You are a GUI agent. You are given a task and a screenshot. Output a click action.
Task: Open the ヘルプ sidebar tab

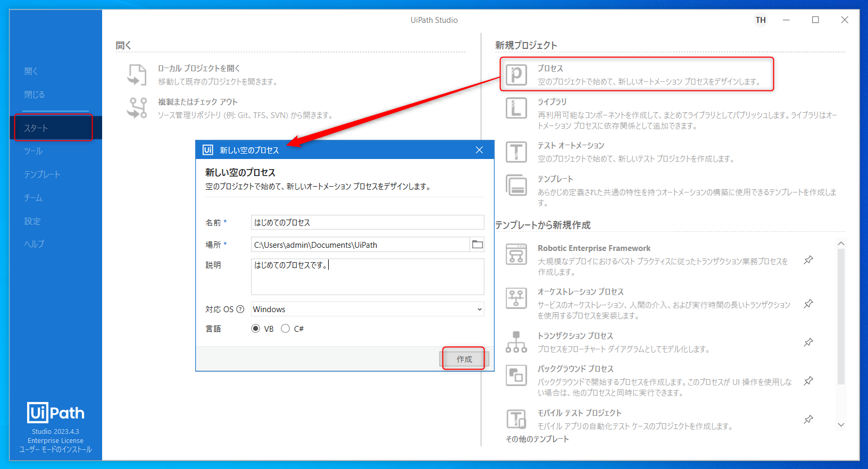34,244
